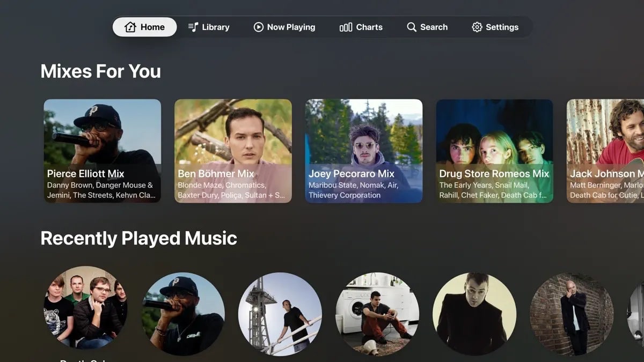Click 'Danny Brown, Danger Mouse &' artist line

100,185
